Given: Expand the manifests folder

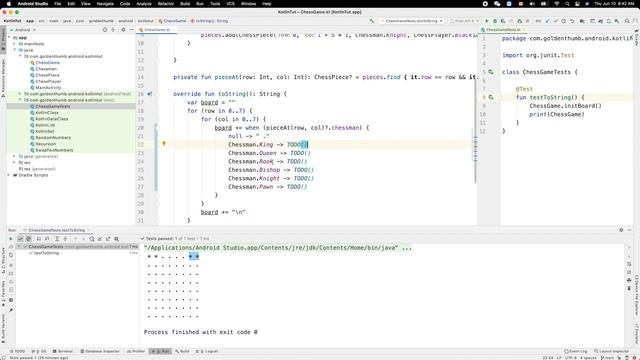Looking at the screenshot, I should pyautogui.click(x=15, y=44).
